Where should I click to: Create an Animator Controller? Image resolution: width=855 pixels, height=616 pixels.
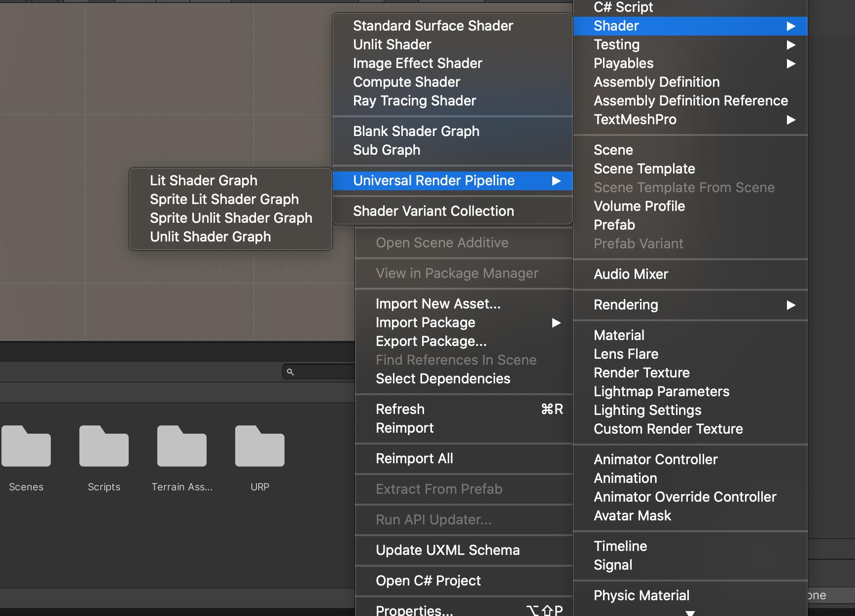[690, 460]
